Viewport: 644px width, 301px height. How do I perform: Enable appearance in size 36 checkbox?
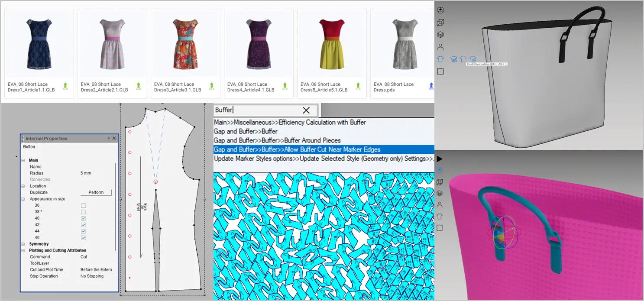coord(83,205)
